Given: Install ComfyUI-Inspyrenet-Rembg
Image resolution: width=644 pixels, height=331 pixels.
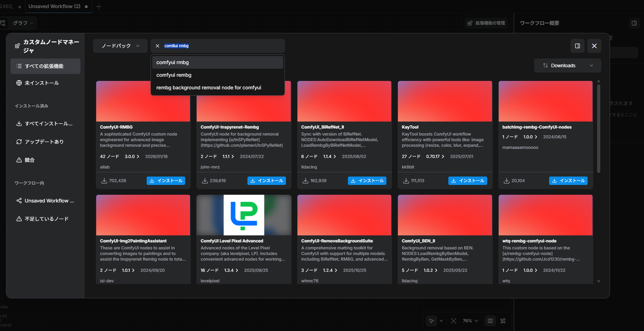Looking at the screenshot, I should (267, 181).
